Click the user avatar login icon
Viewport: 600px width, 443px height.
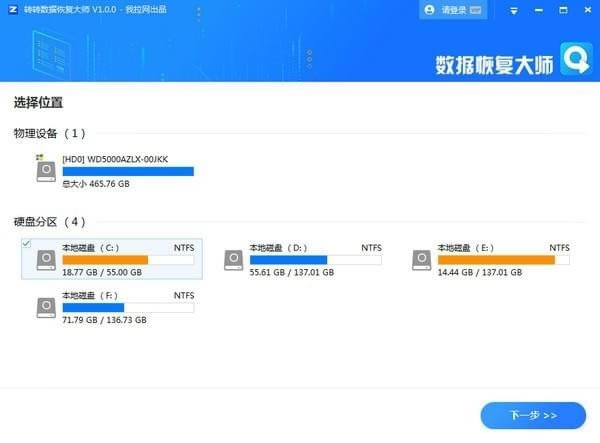coord(429,10)
